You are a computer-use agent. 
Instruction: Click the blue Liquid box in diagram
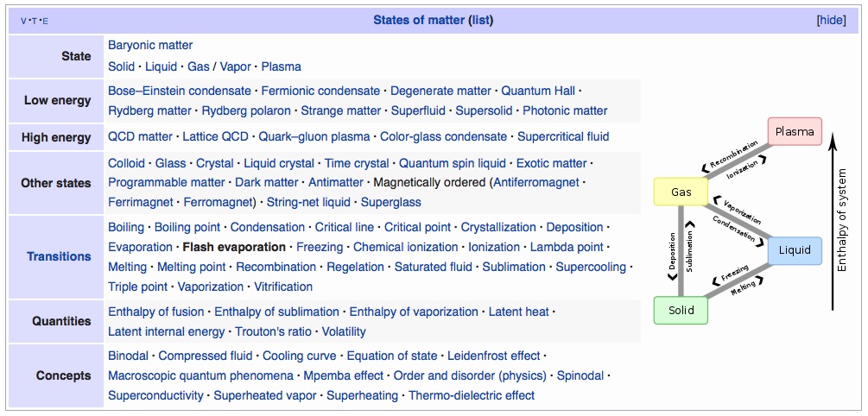pos(795,250)
